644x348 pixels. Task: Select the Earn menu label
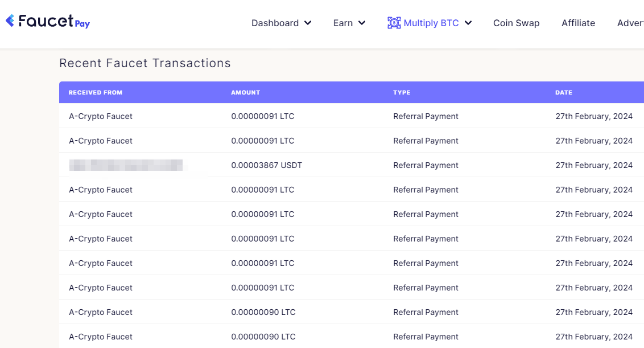[x=342, y=23]
